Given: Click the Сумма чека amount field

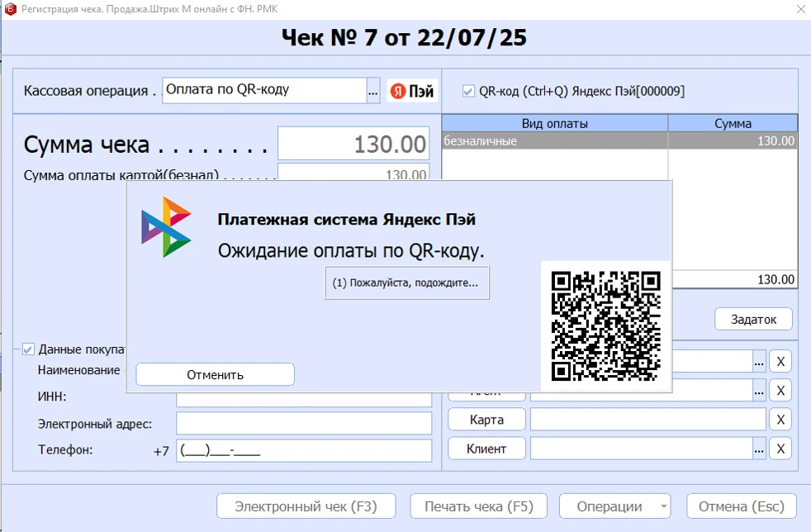Looking at the screenshot, I should [x=353, y=144].
